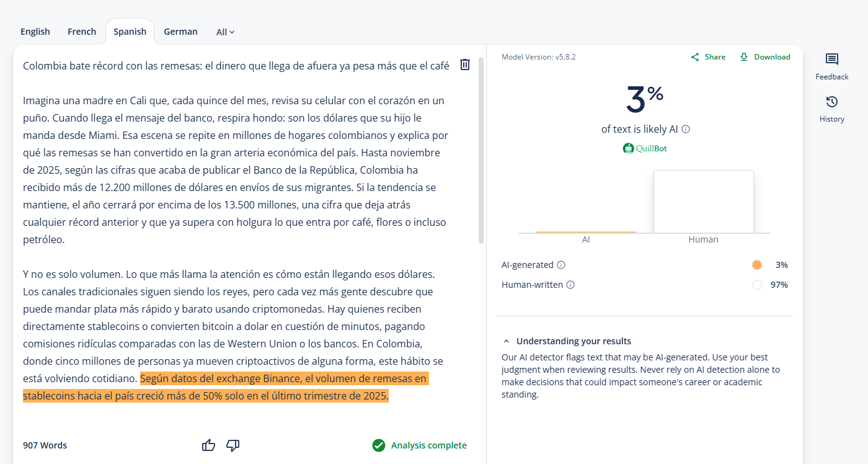The width and height of the screenshot is (868, 464).
Task: Click the QuillBot logo
Action: coord(645,148)
